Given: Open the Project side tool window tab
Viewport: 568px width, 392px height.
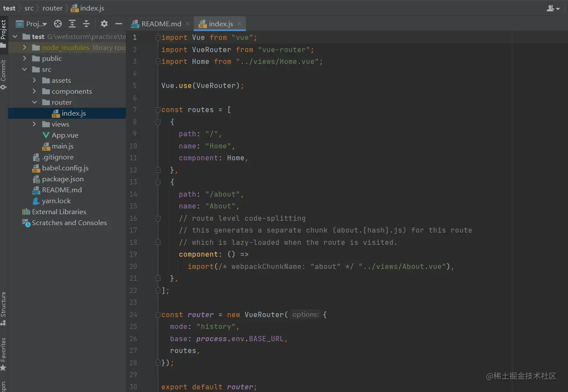Looking at the screenshot, I should point(4,33).
